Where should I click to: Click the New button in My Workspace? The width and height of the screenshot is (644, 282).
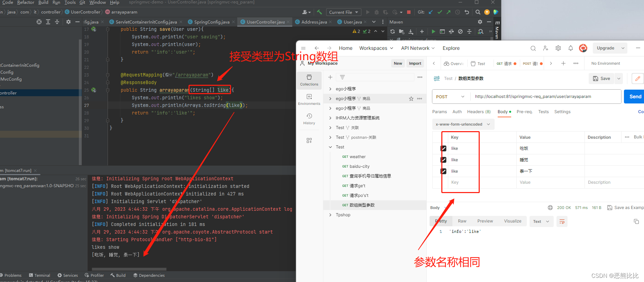(x=398, y=63)
